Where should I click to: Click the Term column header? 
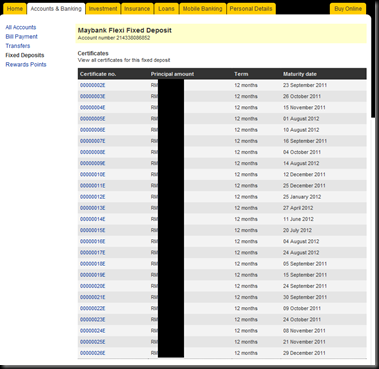coord(241,74)
